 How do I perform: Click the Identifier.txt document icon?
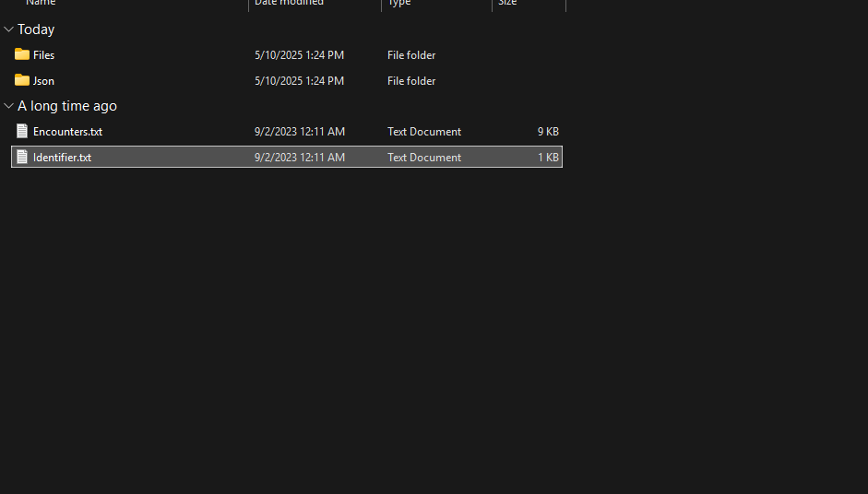tap(22, 158)
